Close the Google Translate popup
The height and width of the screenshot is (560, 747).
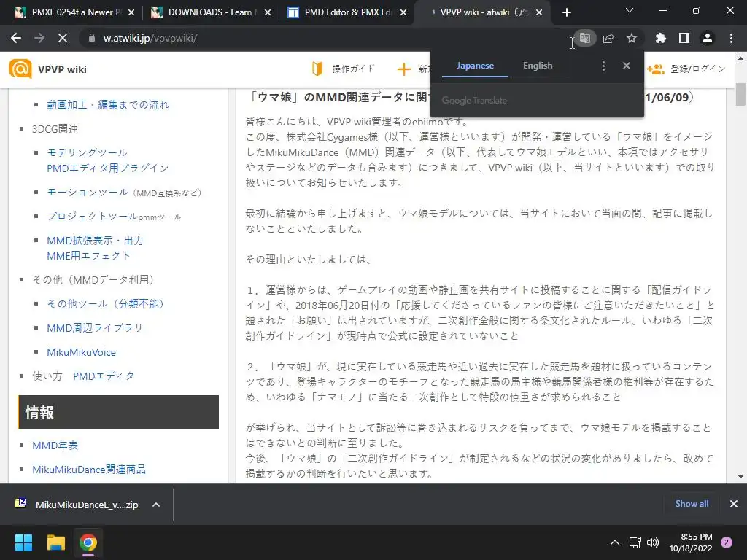pos(627,66)
